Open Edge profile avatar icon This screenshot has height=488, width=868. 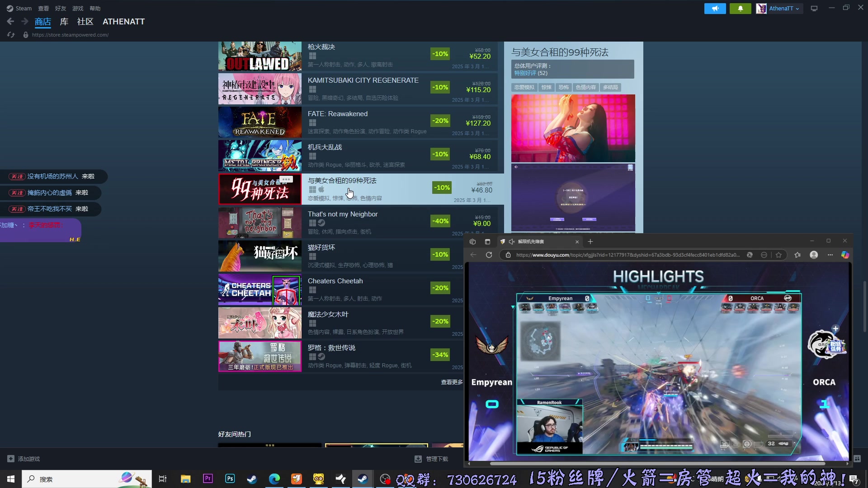(x=814, y=255)
